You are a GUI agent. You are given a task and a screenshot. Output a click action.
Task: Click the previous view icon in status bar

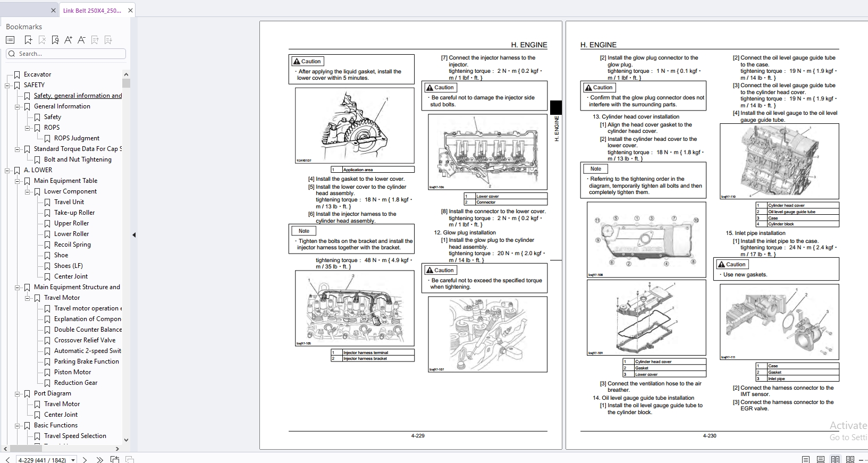[x=115, y=460]
